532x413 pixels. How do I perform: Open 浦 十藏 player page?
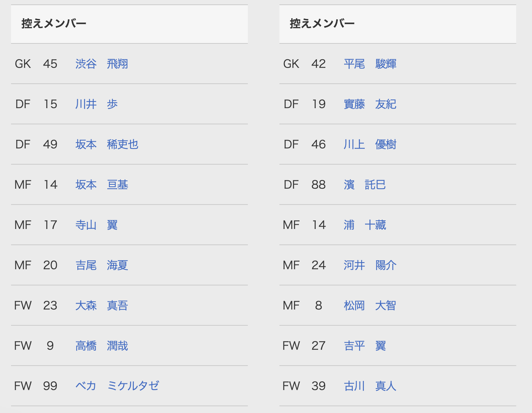pyautogui.click(x=365, y=225)
